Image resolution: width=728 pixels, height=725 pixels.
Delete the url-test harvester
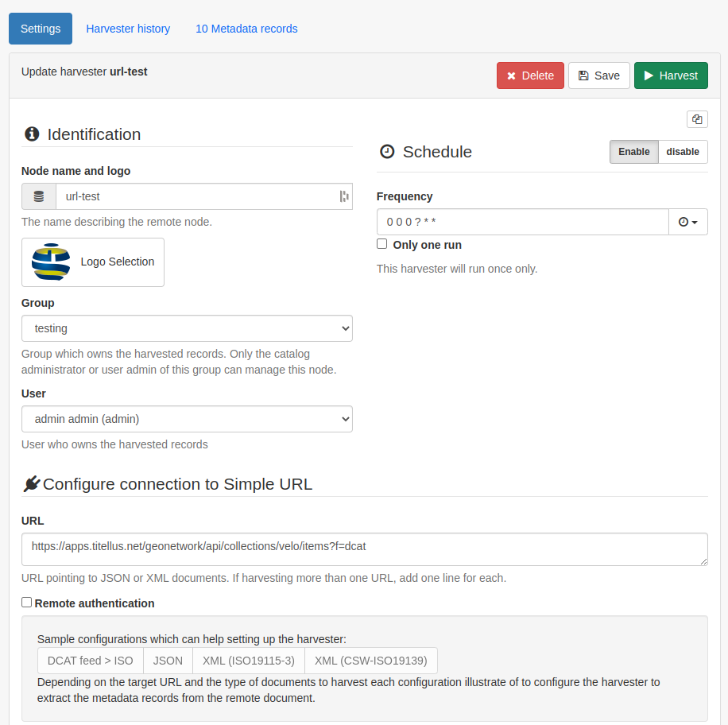[530, 76]
